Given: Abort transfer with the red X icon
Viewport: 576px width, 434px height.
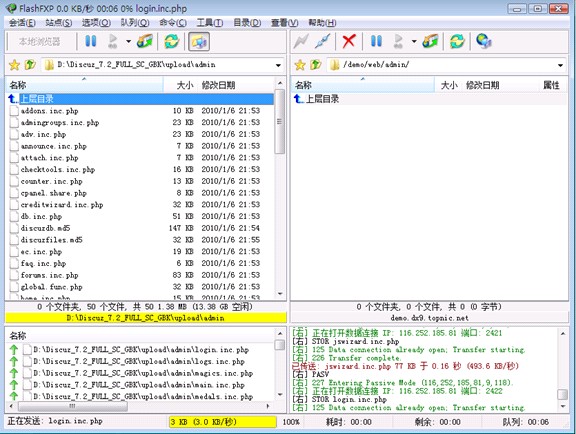Looking at the screenshot, I should point(349,41).
